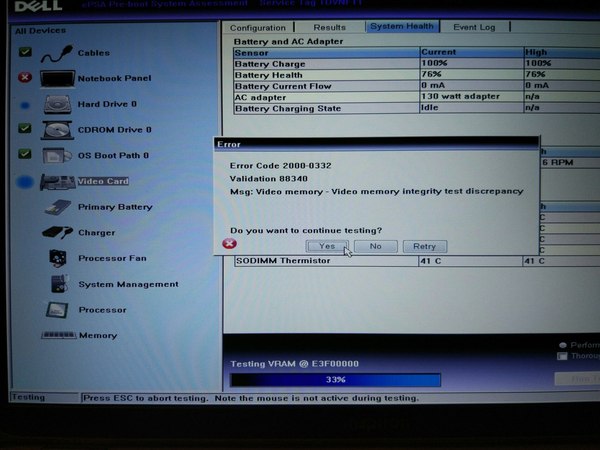600x450 pixels.
Task: Open the Event Log tab
Action: pos(473,27)
